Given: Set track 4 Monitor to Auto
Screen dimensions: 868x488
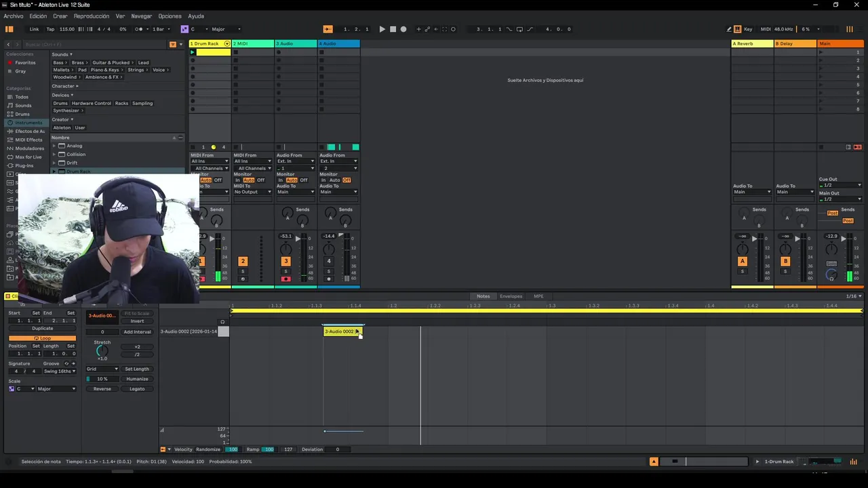Looking at the screenshot, I should coord(334,180).
